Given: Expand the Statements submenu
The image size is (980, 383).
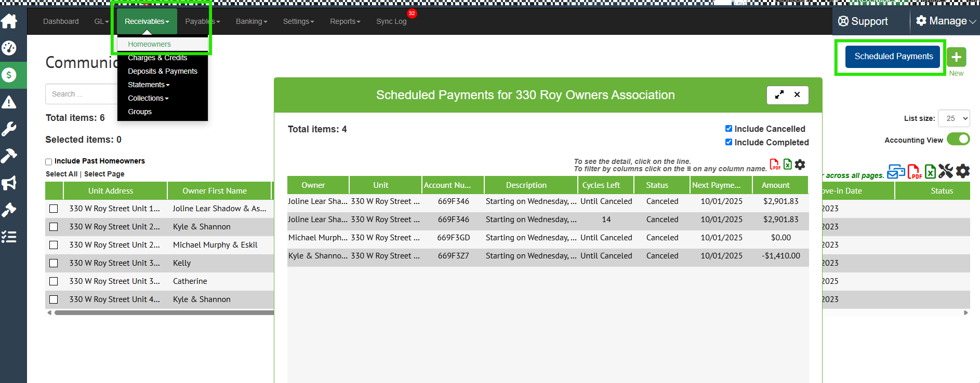Looking at the screenshot, I should click(x=149, y=85).
